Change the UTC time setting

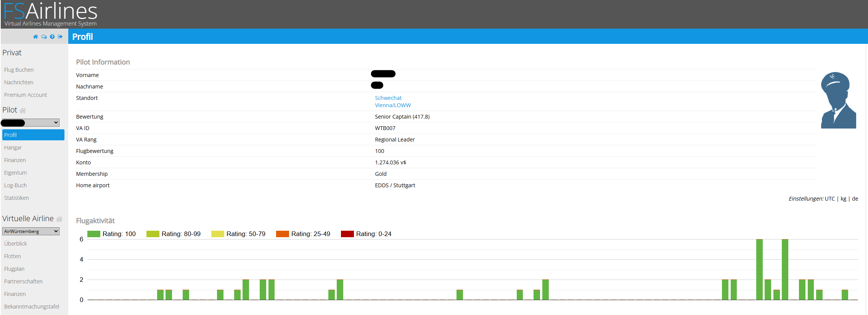[829, 199]
